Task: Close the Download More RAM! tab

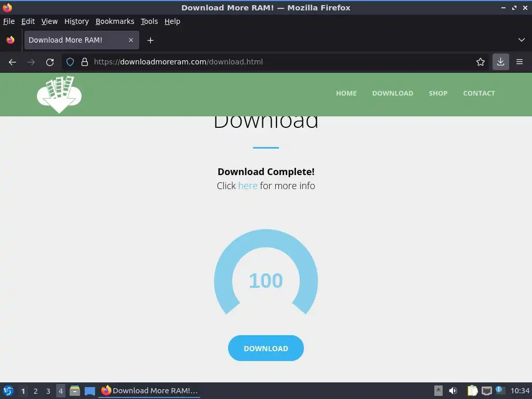Action: point(131,40)
